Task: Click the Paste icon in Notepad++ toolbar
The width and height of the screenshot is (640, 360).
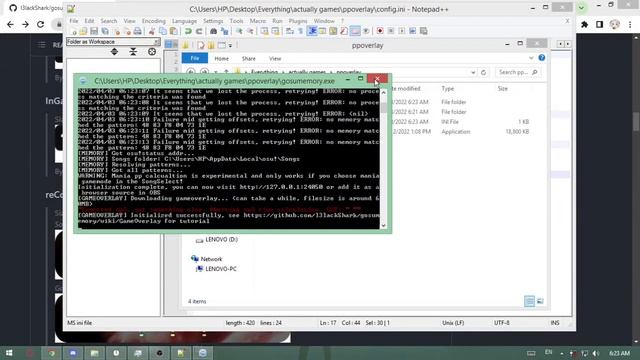Action: click(173, 31)
